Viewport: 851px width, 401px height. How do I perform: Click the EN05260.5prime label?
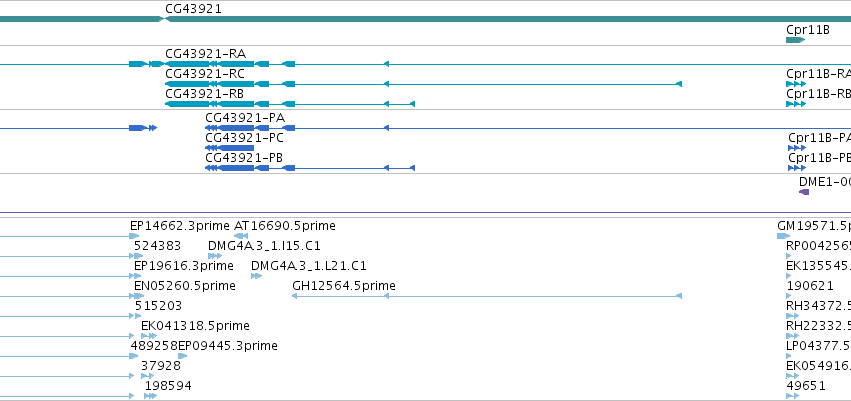coord(185,286)
